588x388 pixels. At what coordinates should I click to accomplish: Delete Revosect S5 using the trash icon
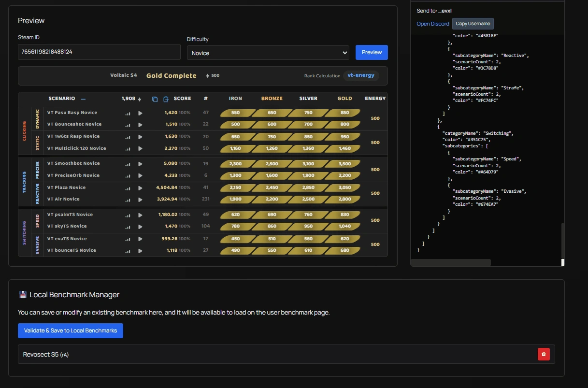tap(544, 354)
